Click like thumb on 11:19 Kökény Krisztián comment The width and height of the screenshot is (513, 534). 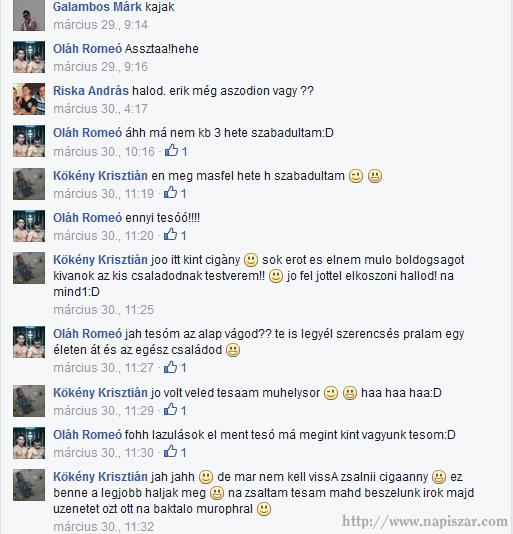(x=170, y=192)
